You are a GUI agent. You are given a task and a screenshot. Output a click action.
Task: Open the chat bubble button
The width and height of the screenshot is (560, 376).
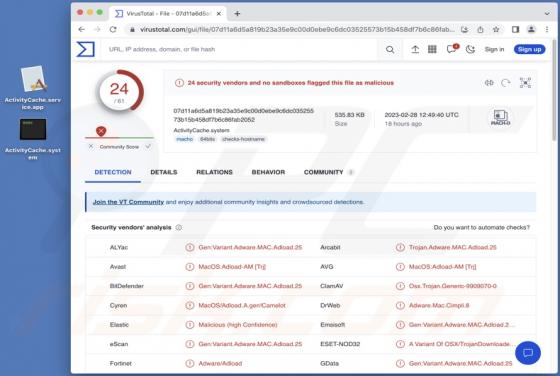[x=528, y=353]
